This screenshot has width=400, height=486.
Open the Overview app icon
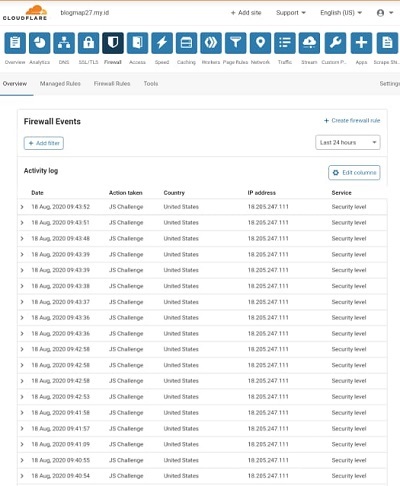[x=15, y=43]
